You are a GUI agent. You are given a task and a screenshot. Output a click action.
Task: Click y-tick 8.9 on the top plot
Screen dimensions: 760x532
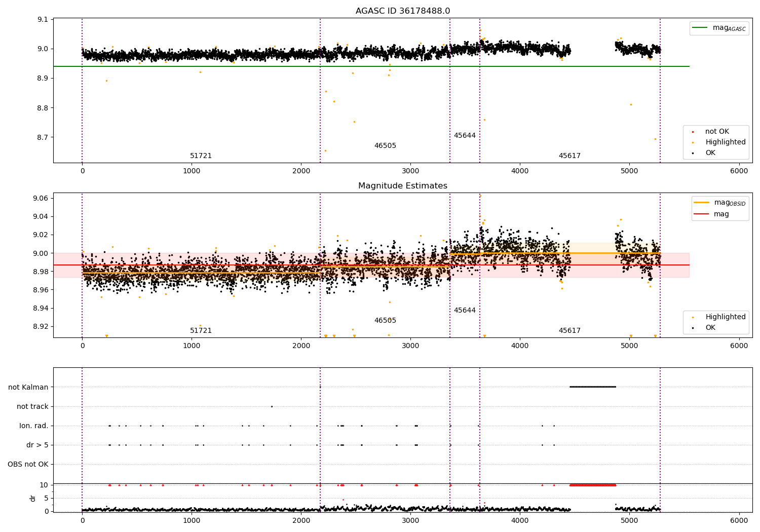pos(43,79)
